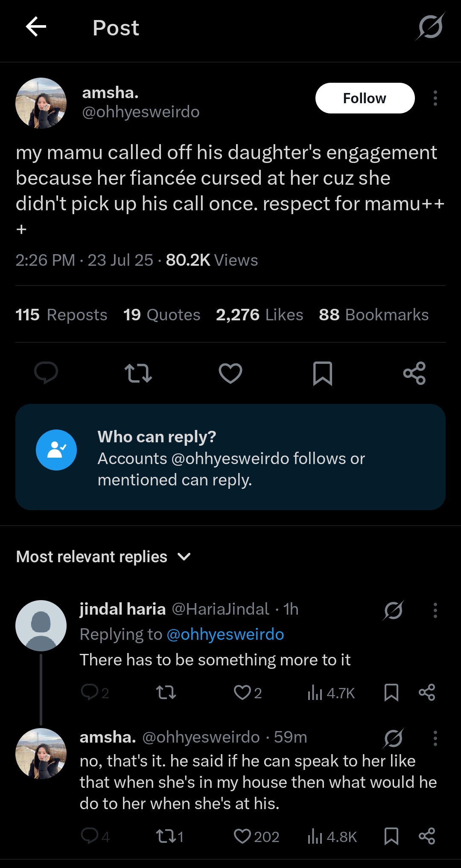Image resolution: width=461 pixels, height=868 pixels.
Task: Share the main post
Action: [x=414, y=373]
